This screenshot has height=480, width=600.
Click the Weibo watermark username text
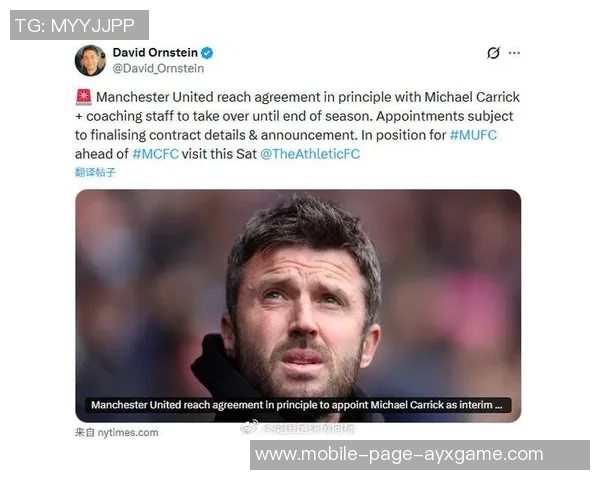(309, 429)
